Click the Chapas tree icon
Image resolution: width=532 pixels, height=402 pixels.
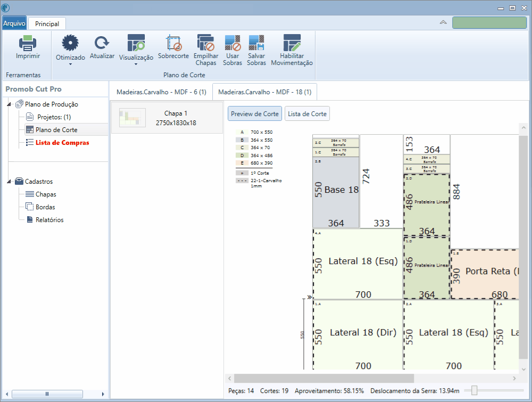click(30, 194)
